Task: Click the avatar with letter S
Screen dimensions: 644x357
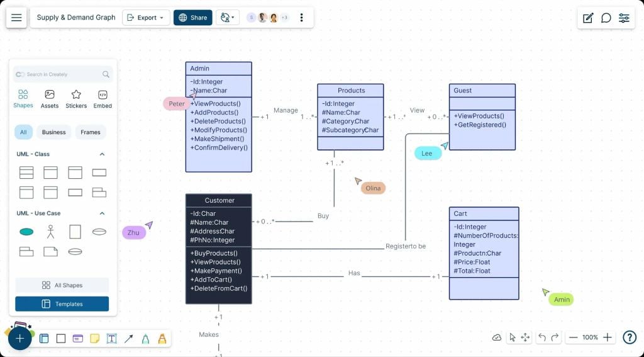Action: [x=251, y=18]
